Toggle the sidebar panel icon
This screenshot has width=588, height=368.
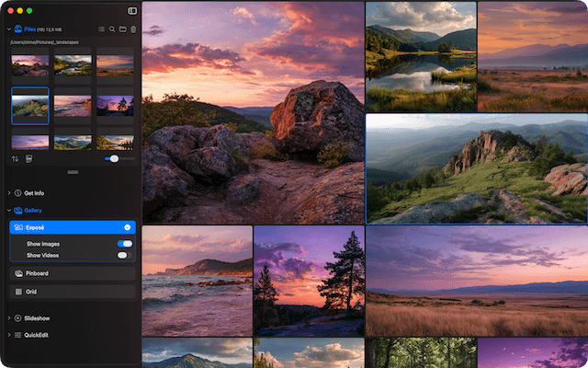(x=132, y=11)
